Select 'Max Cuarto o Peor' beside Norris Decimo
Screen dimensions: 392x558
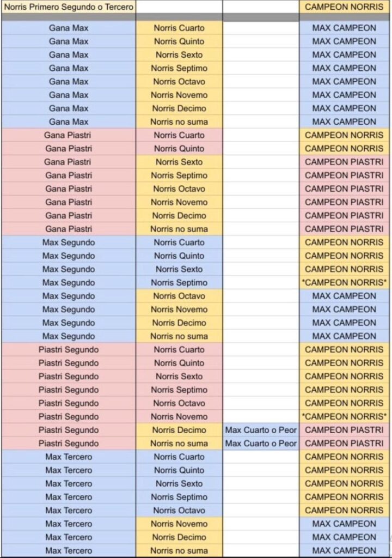pyautogui.click(x=261, y=430)
